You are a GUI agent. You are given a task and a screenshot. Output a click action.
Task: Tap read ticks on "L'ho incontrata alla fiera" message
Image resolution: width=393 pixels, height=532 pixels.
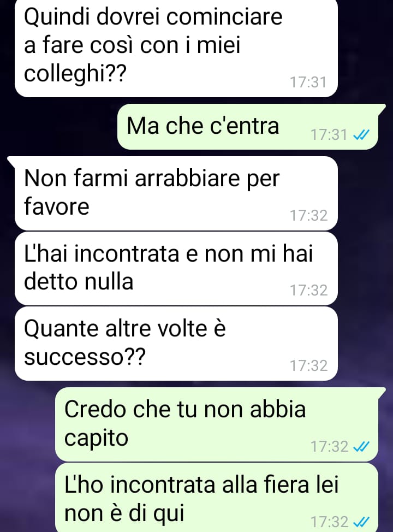361,522
